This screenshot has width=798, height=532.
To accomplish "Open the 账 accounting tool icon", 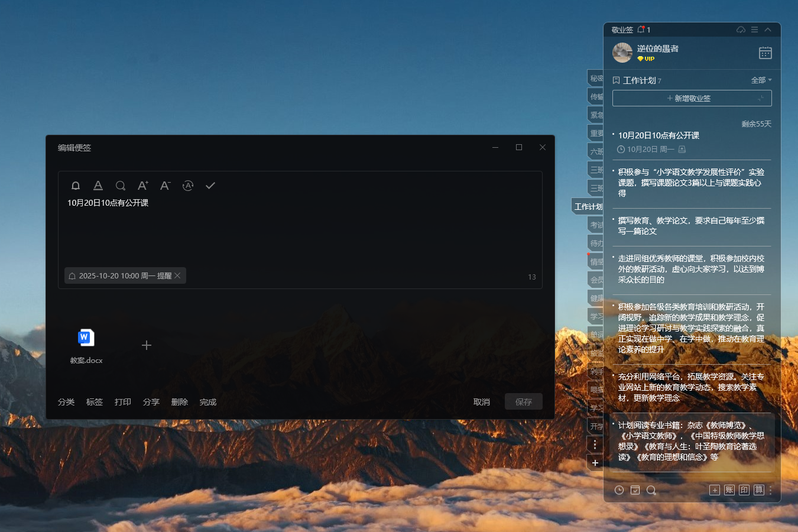I will point(729,490).
